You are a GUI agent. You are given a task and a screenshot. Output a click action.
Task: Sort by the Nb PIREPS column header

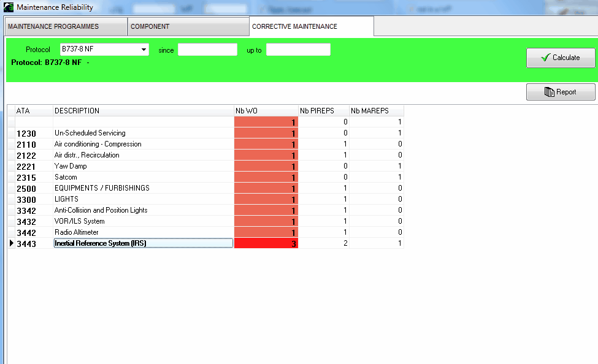point(324,111)
